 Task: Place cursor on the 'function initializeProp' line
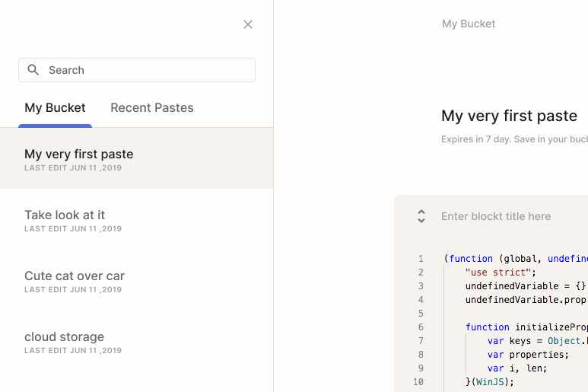pos(526,327)
